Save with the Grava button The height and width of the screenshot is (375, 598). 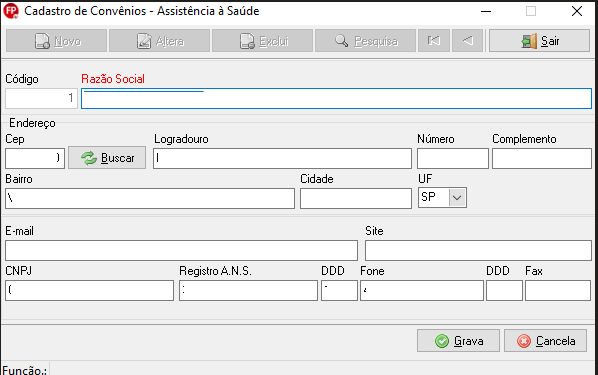click(x=458, y=341)
